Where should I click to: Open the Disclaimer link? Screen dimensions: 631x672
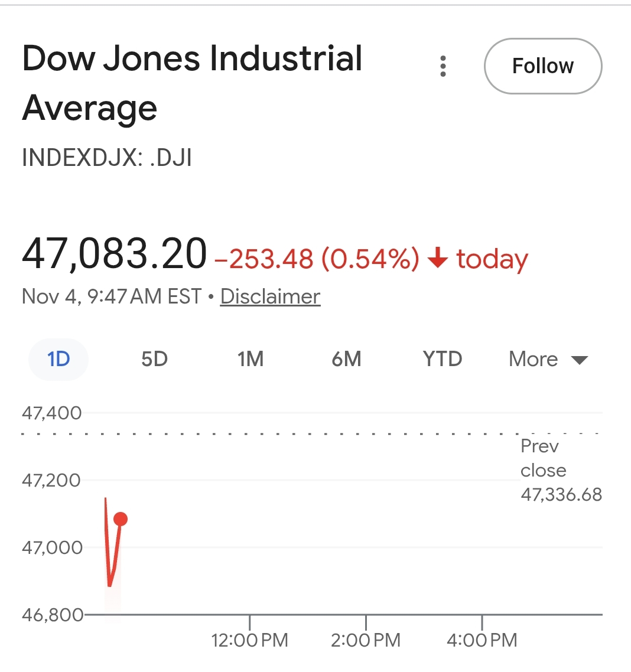270,296
